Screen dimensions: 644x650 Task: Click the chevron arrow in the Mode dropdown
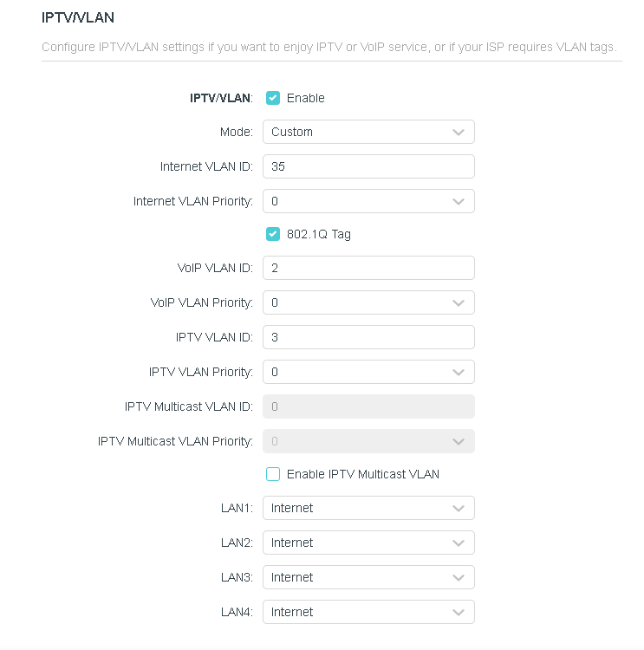[x=459, y=132]
